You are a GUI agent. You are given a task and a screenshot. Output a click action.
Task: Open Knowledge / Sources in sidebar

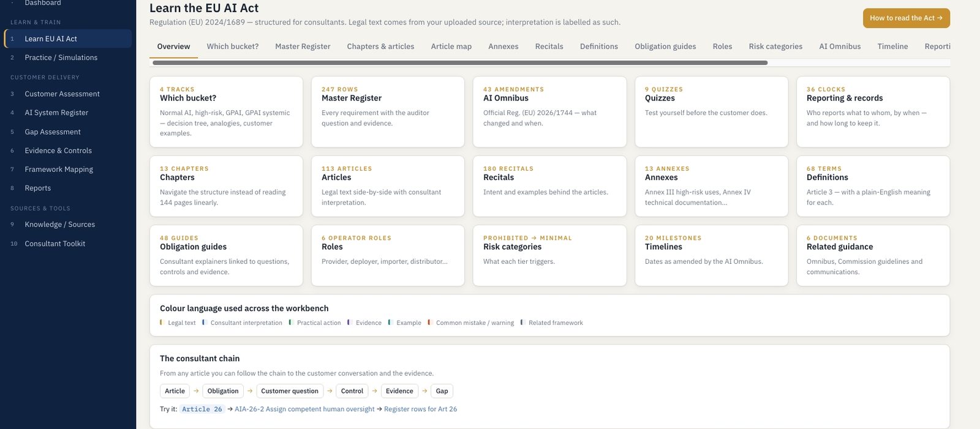67,225
